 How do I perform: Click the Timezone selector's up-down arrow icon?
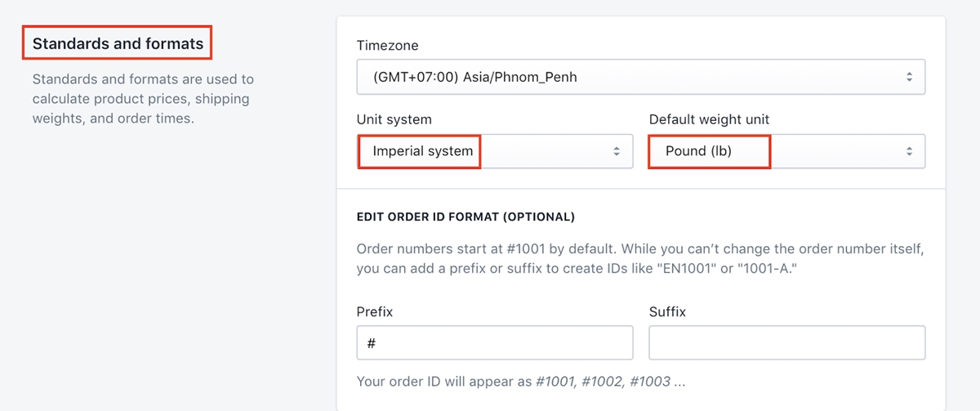(x=909, y=78)
